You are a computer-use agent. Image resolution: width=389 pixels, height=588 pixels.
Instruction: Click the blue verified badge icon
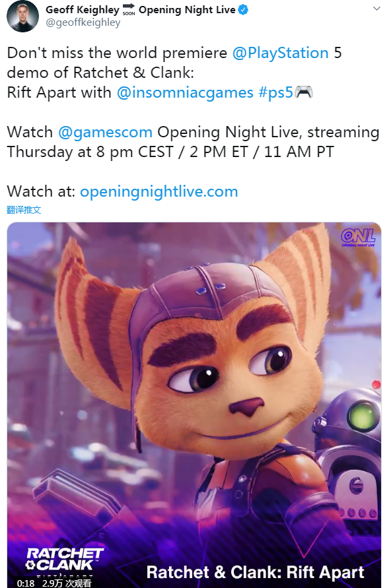coord(243,10)
